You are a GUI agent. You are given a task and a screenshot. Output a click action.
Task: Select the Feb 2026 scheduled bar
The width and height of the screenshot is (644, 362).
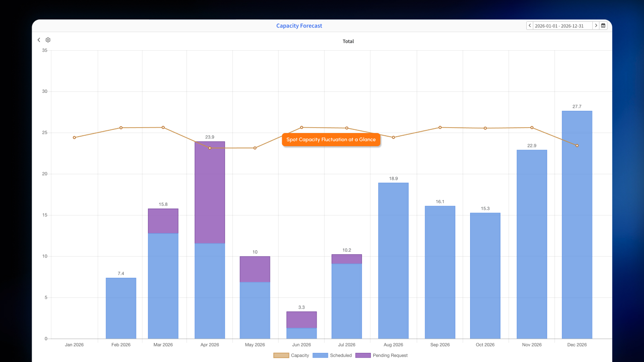click(x=121, y=308)
